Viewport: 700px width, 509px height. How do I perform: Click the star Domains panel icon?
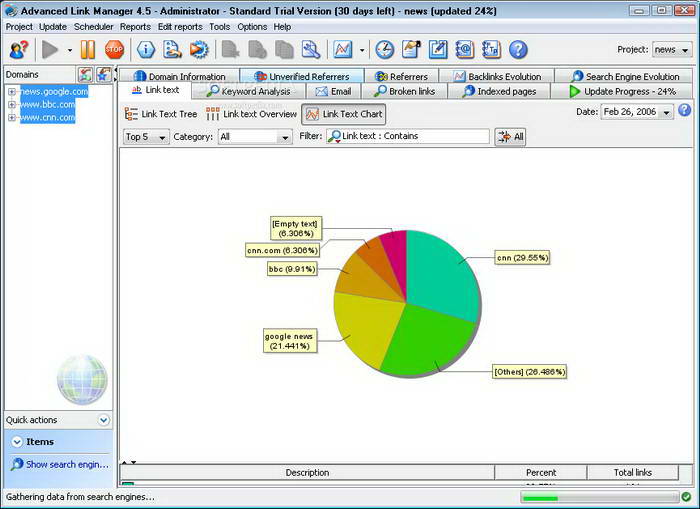tap(104, 75)
